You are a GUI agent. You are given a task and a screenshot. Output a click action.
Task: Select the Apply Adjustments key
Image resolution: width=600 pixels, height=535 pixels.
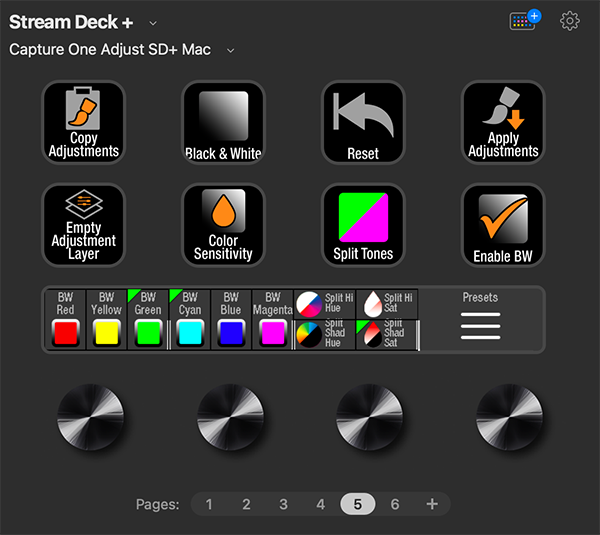(503, 122)
